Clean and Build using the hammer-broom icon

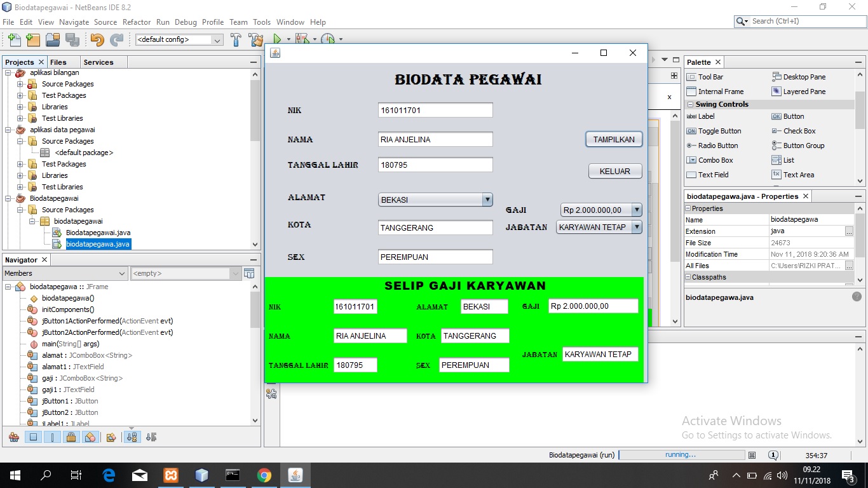[x=254, y=39]
